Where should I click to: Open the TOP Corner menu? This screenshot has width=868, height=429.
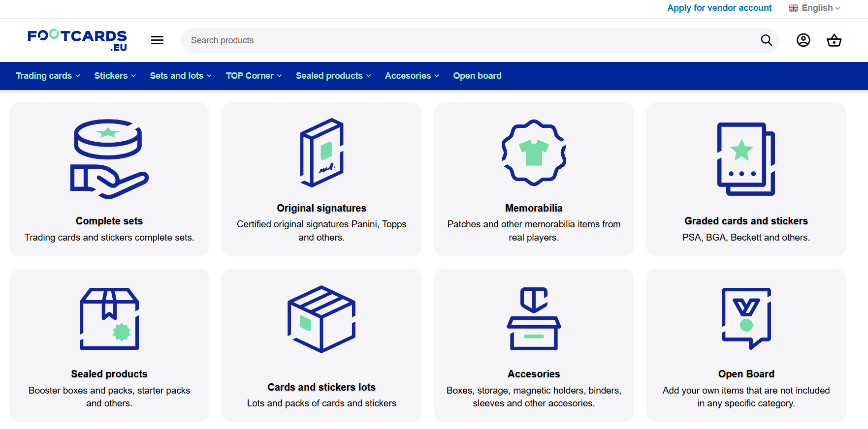254,76
